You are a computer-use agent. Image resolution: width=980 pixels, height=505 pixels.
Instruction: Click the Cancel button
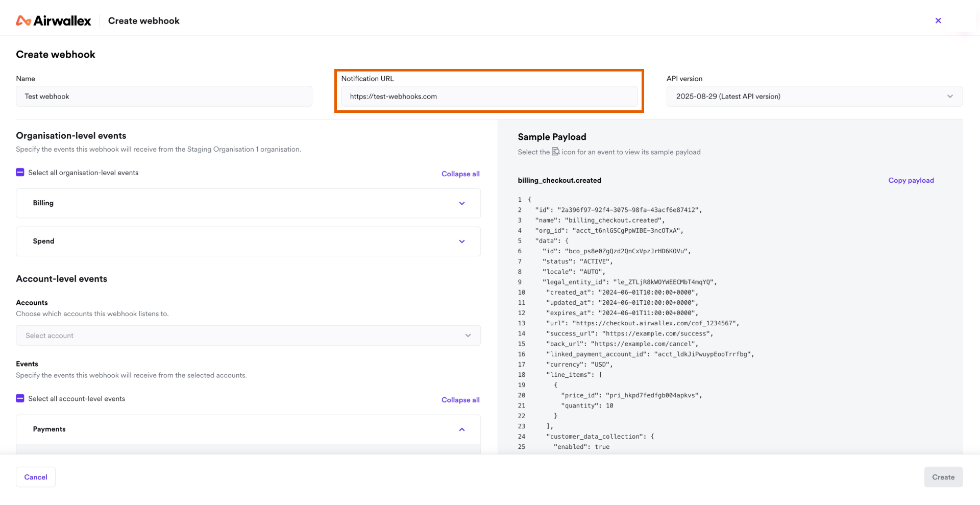click(36, 477)
